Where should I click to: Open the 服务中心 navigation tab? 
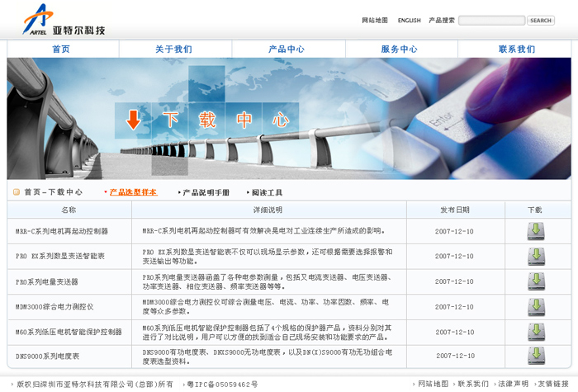pyautogui.click(x=399, y=49)
